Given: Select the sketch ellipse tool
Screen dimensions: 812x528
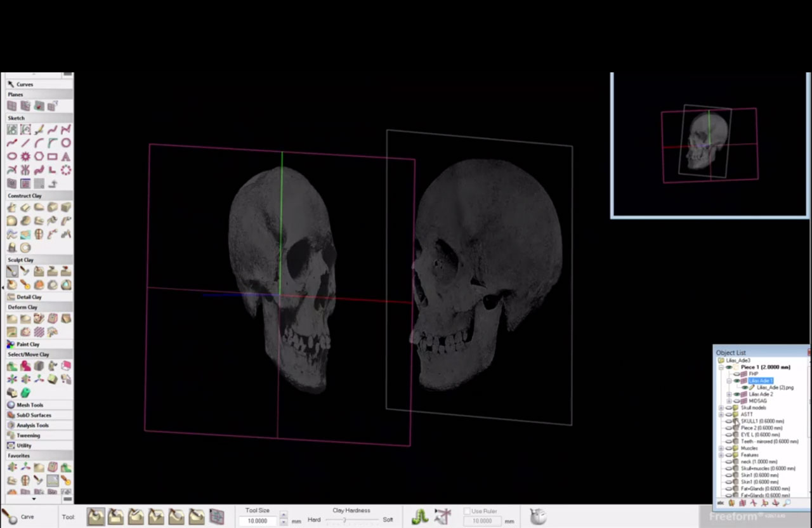Looking at the screenshot, I should 12,156.
